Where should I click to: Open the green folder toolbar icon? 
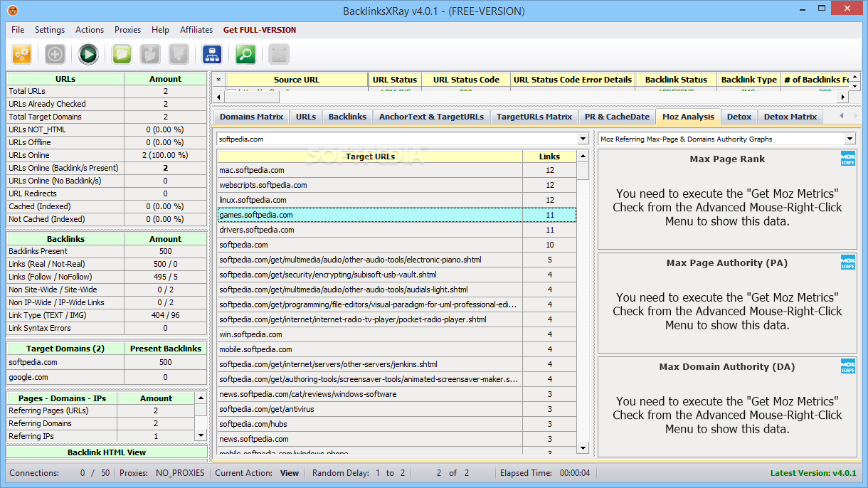122,54
